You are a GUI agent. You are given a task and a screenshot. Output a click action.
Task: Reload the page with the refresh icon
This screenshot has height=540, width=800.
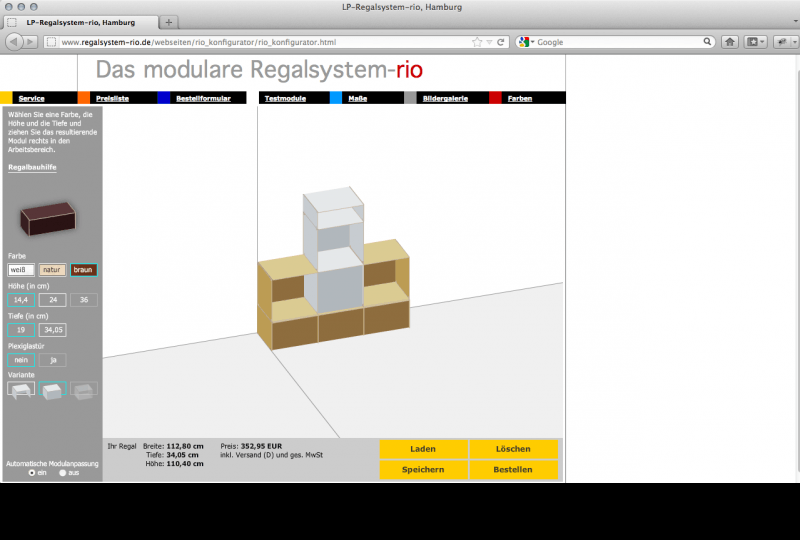tap(501, 42)
